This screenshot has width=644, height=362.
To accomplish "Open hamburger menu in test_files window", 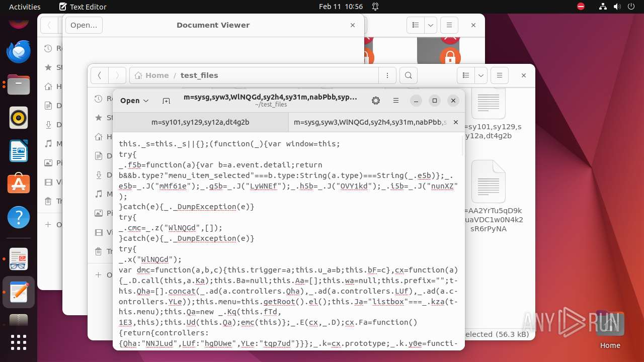I will coord(499,75).
